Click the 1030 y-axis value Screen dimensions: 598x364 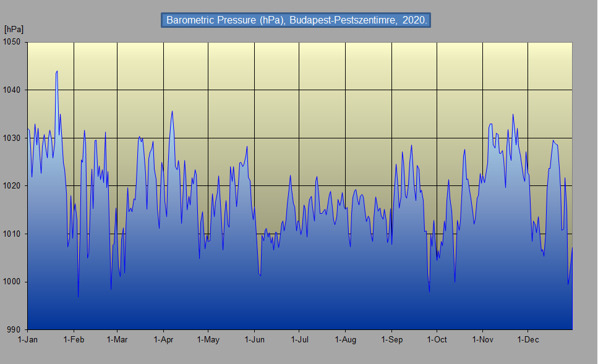(x=12, y=138)
